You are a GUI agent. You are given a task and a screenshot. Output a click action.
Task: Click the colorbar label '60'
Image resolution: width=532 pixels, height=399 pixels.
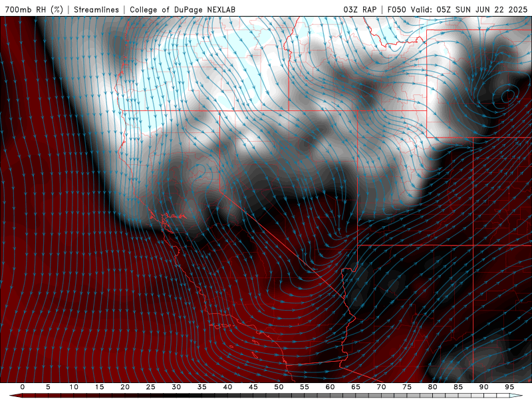tap(330, 387)
